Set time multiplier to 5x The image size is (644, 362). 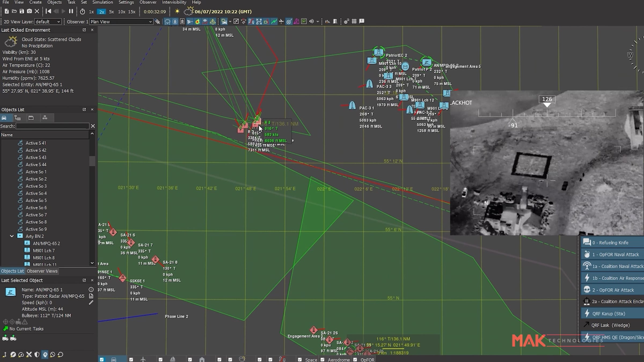(x=111, y=12)
